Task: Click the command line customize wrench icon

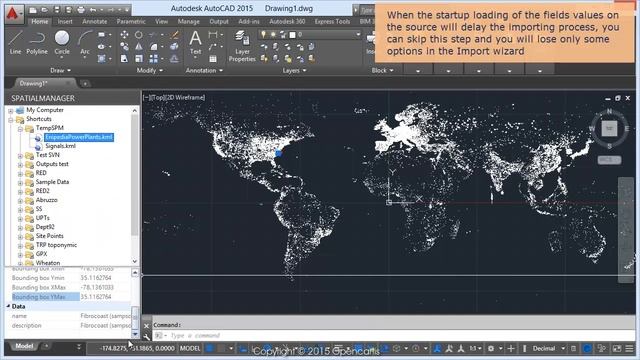Action: [x=147, y=336]
